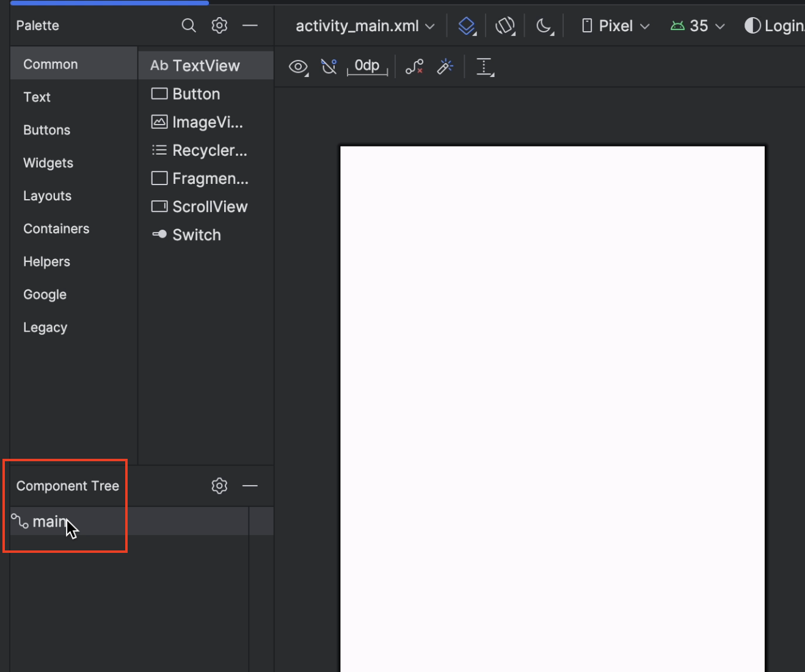Toggle night mode moon icon
805x672 pixels.
(545, 26)
